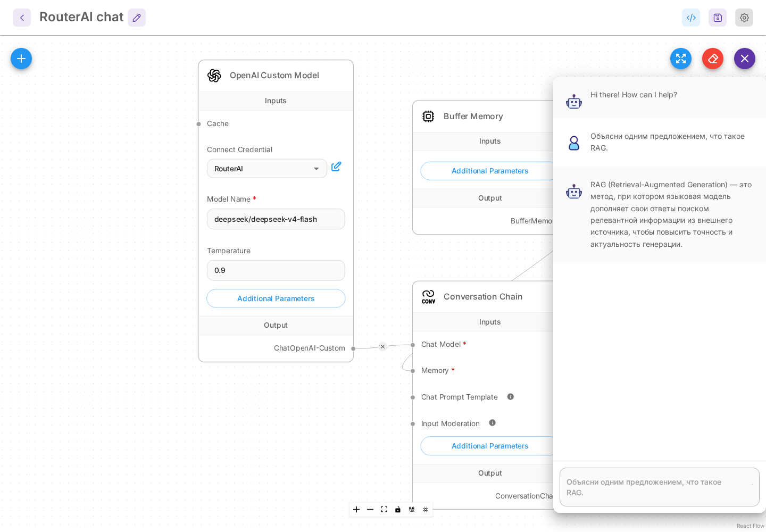This screenshot has width=766, height=532.
Task: Click the OpenAI logo on the model node
Action: 214,76
